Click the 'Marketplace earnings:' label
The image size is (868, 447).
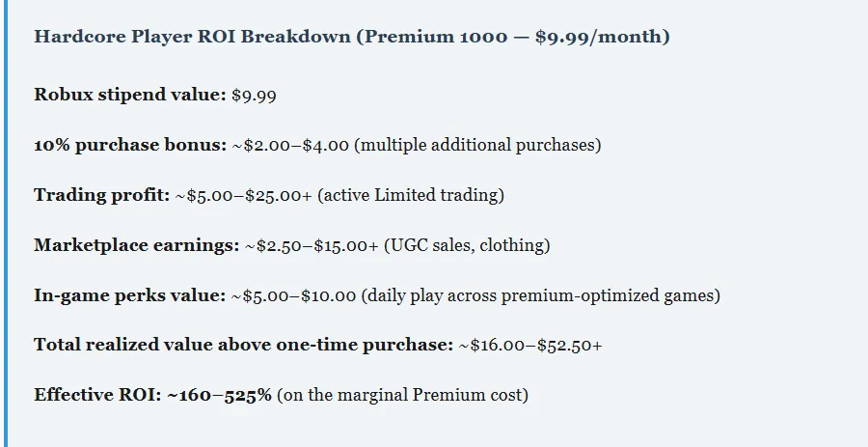pyautogui.click(x=136, y=245)
